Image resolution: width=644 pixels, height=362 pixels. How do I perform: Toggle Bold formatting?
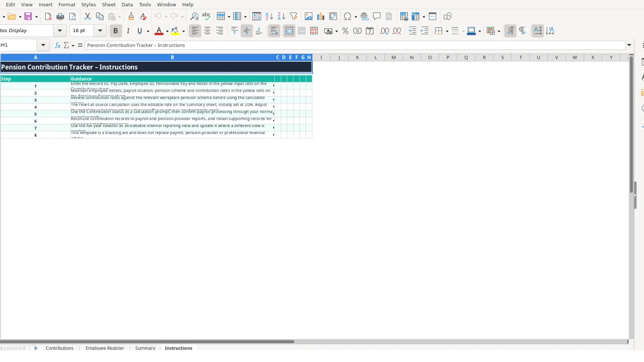click(115, 31)
